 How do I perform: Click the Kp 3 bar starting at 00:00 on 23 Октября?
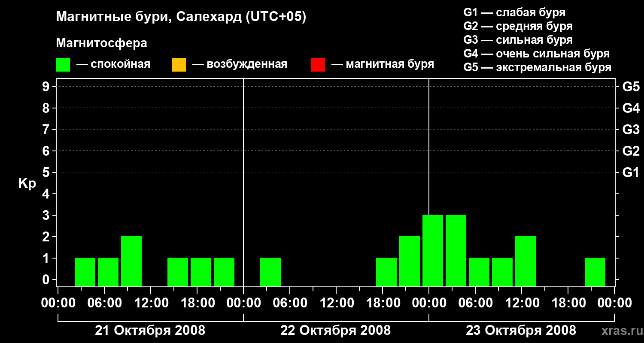[433, 250]
